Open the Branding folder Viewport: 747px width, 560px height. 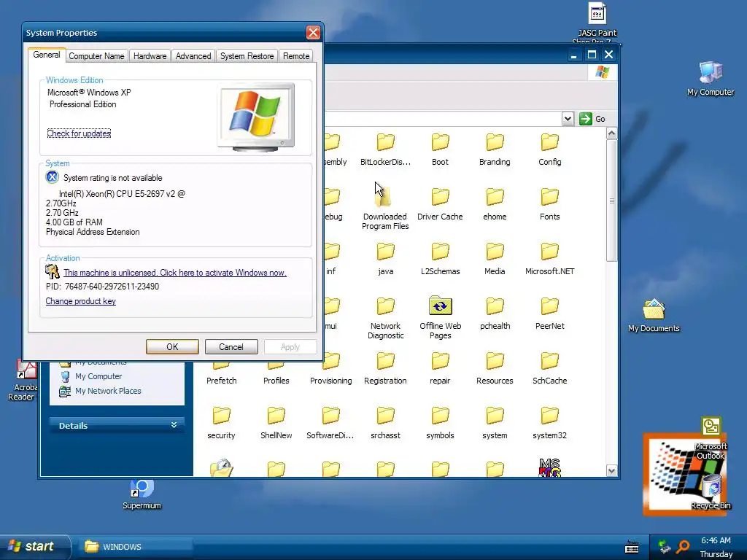pos(495,149)
